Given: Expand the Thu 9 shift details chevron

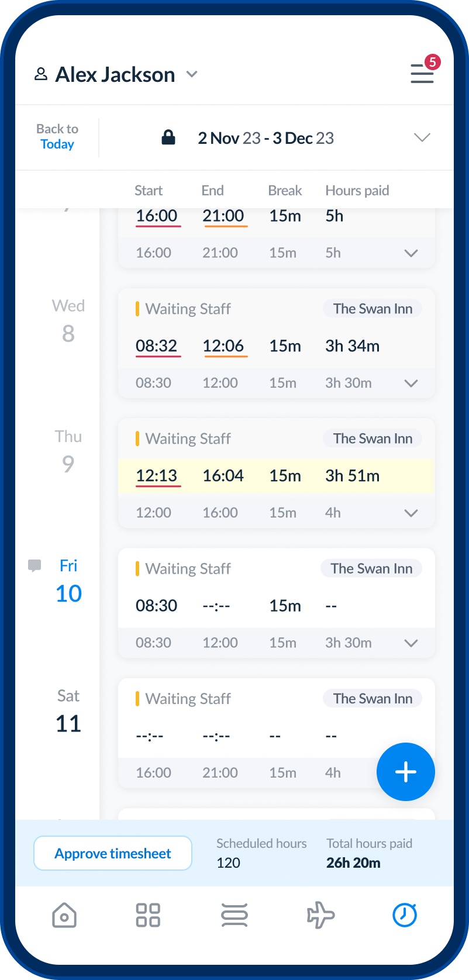Looking at the screenshot, I should (411, 513).
